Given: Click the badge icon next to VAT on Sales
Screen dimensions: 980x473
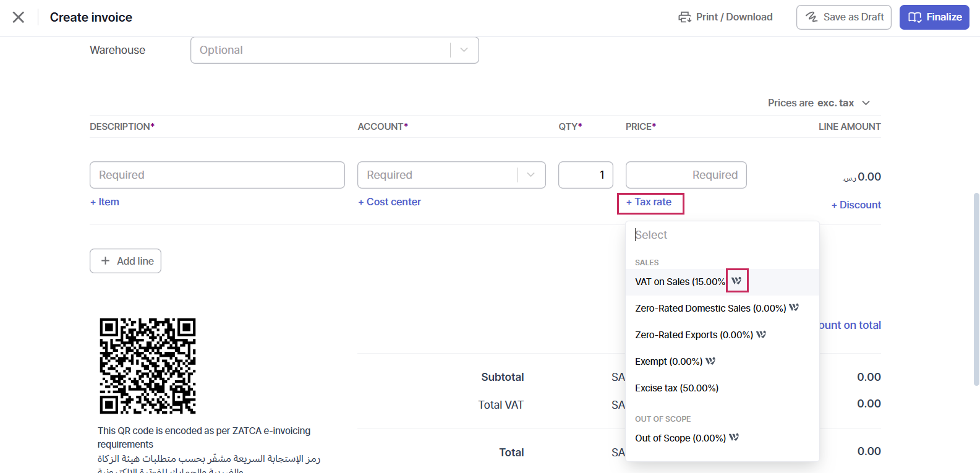Looking at the screenshot, I should [736, 281].
